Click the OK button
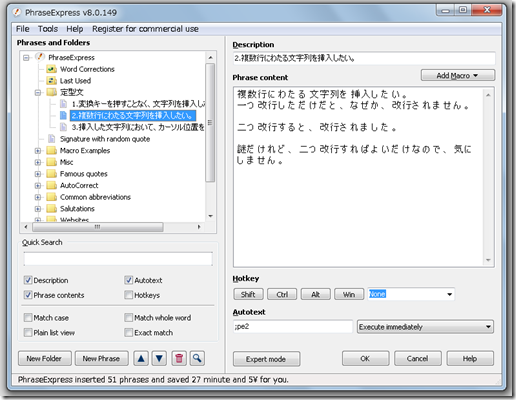The image size is (516, 400). pyautogui.click(x=365, y=359)
